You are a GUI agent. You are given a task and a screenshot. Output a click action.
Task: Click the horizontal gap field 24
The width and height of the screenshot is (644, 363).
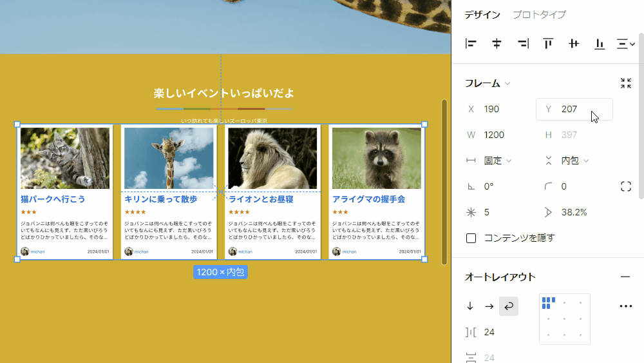[497, 332]
